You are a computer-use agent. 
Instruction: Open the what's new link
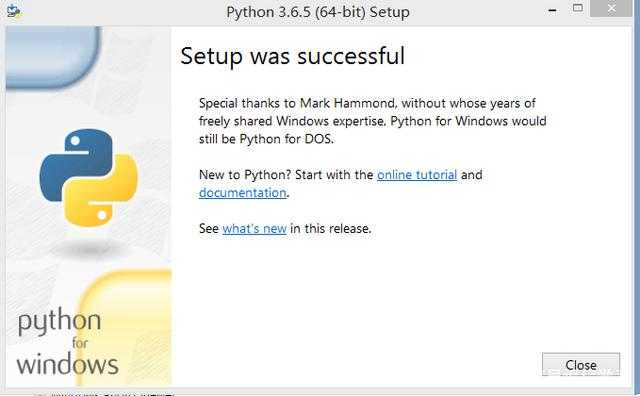(254, 229)
